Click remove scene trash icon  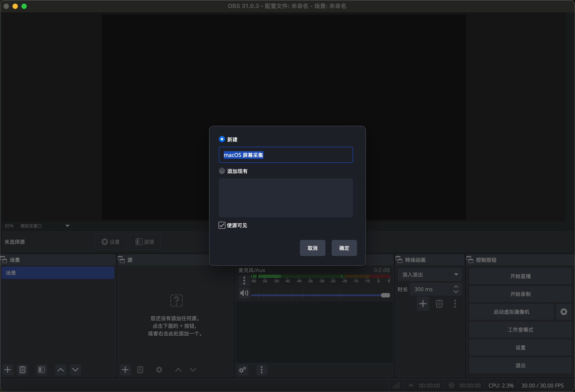(x=23, y=370)
